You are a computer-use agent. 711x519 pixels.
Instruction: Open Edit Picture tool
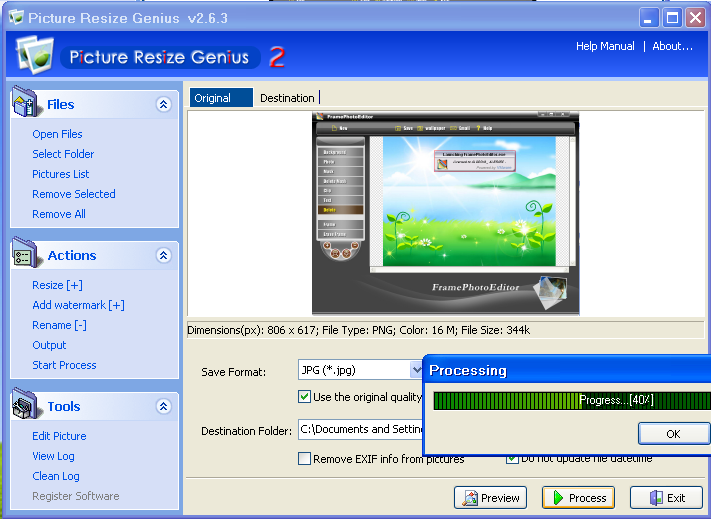[x=59, y=436]
